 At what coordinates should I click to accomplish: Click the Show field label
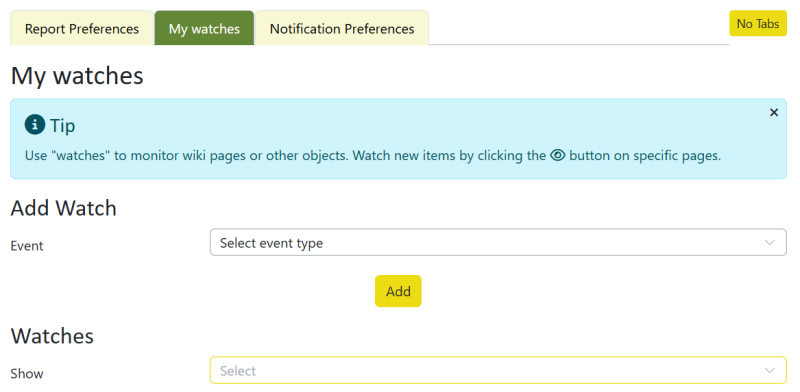point(27,374)
